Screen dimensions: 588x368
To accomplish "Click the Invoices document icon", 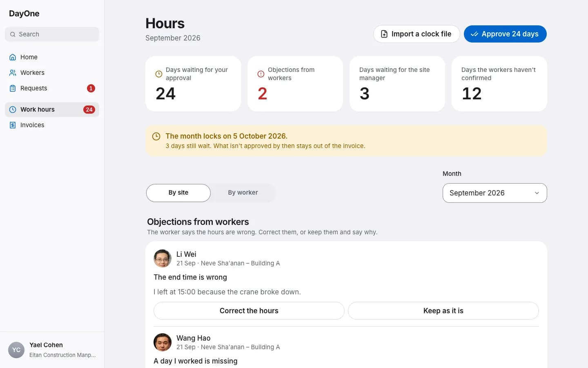I will click(x=13, y=125).
